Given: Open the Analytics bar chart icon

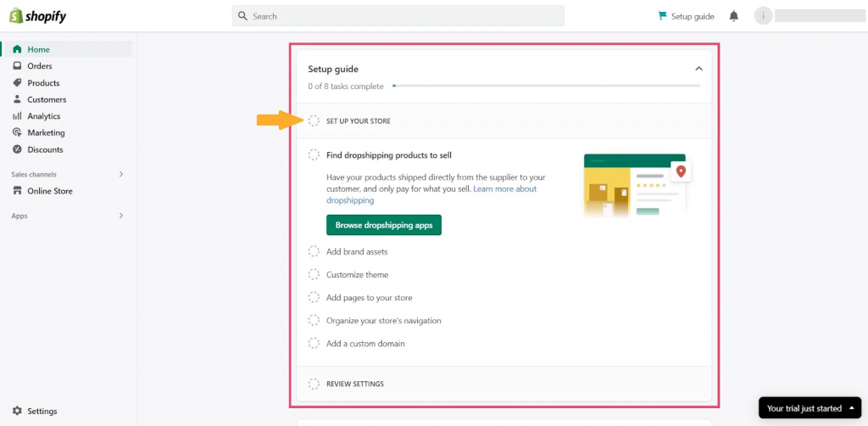Looking at the screenshot, I should [x=17, y=115].
